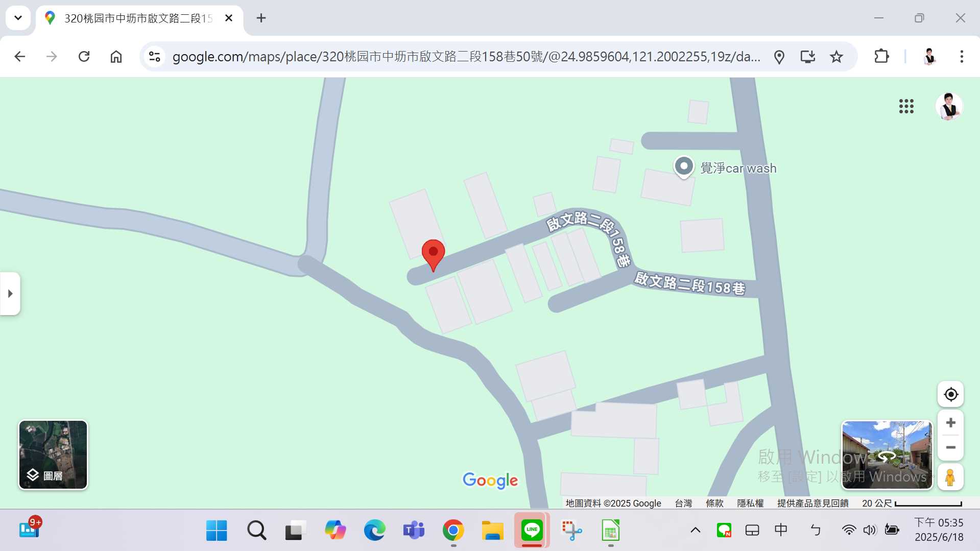Click 提供產品意見回饋 feedback link

pyautogui.click(x=812, y=503)
